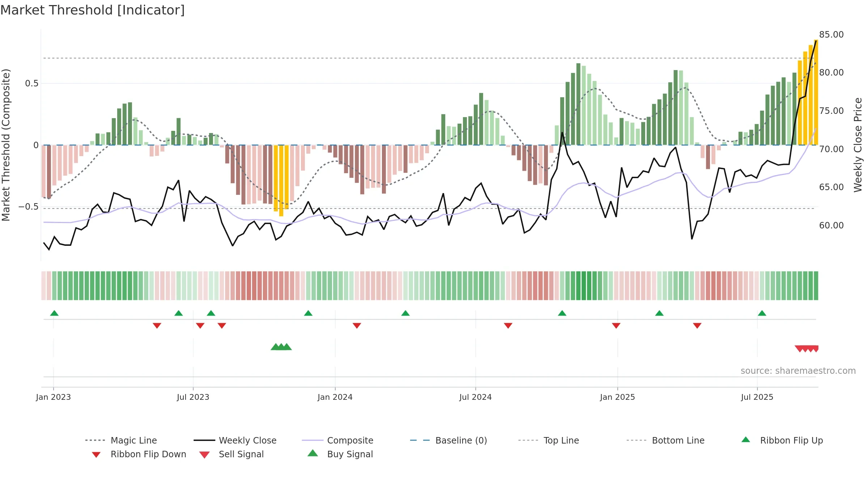Click the 85.00 price axis label
The height and width of the screenshot is (488, 868).
[831, 35]
